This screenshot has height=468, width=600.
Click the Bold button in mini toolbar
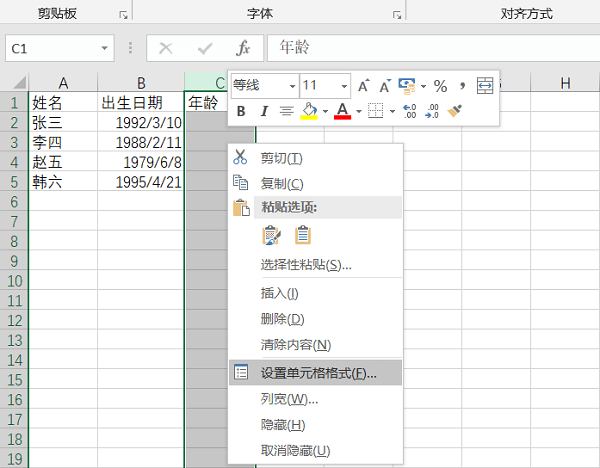(241, 111)
